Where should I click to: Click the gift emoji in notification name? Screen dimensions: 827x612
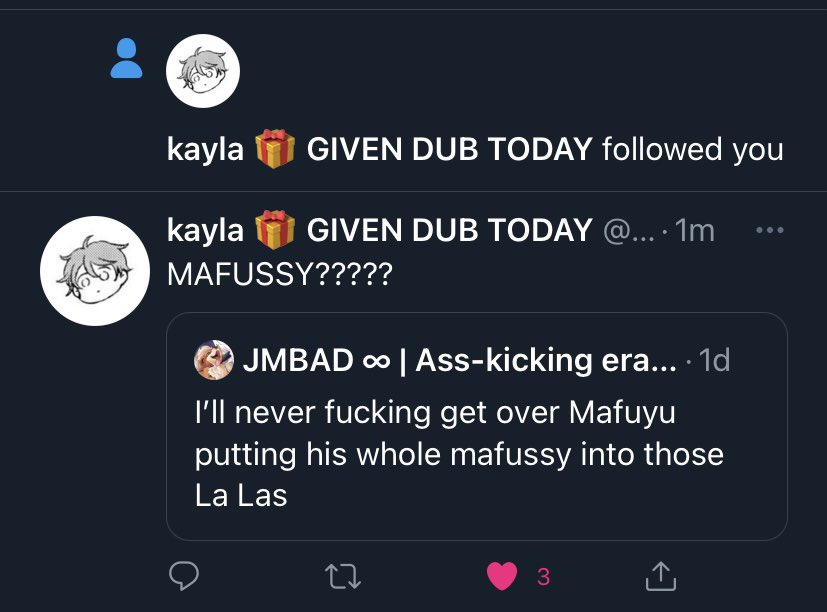275,148
